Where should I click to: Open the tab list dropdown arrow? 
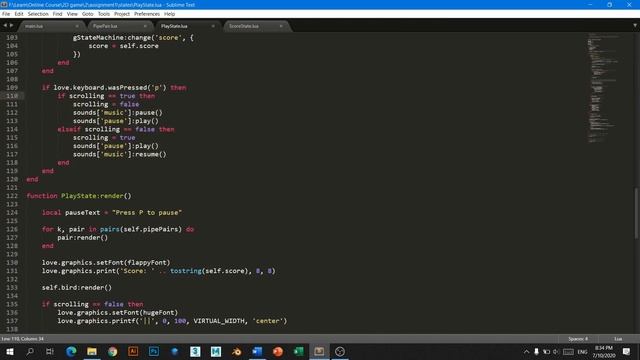(635, 25)
